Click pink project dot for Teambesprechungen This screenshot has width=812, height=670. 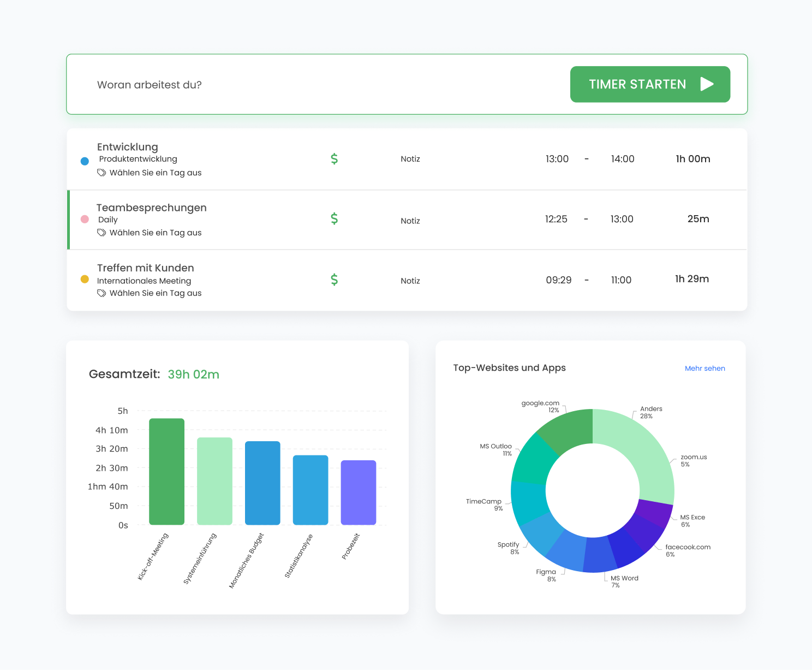coord(85,219)
